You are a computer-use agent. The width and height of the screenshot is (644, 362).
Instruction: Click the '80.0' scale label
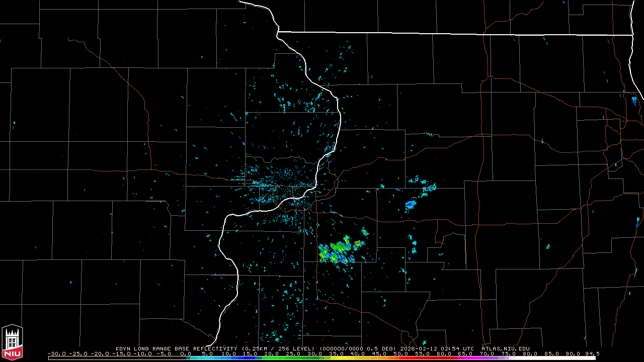coord(531,353)
